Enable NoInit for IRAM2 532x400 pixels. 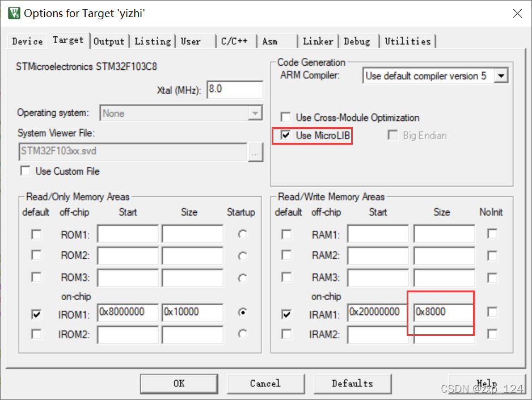pos(492,334)
